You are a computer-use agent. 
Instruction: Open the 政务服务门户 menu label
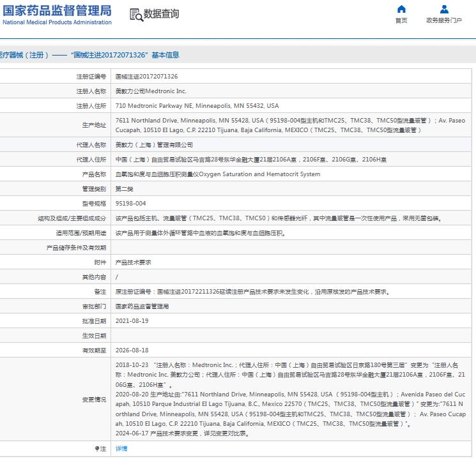coord(444,20)
